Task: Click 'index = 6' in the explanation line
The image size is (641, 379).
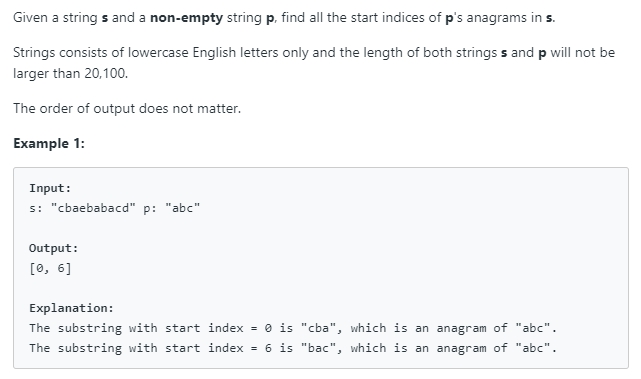Action: coord(240,348)
